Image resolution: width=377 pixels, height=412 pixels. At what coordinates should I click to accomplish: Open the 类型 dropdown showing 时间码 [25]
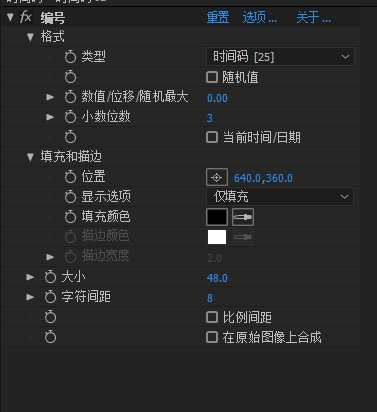pyautogui.click(x=280, y=57)
